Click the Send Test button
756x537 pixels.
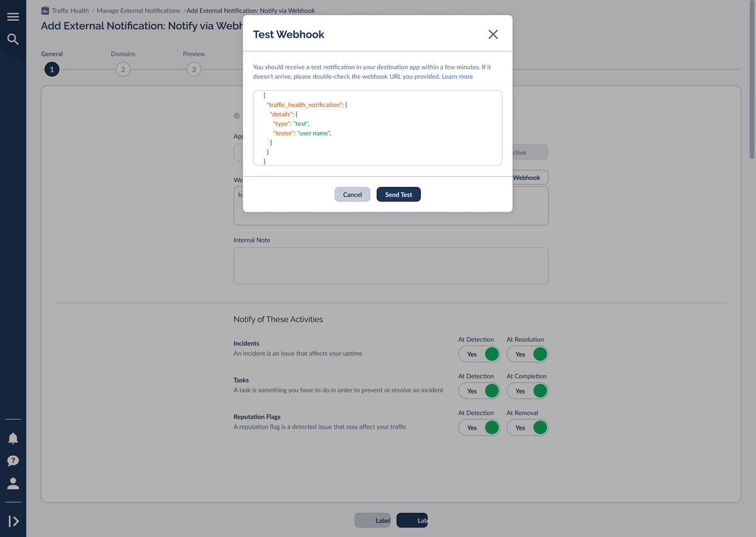pyautogui.click(x=399, y=195)
